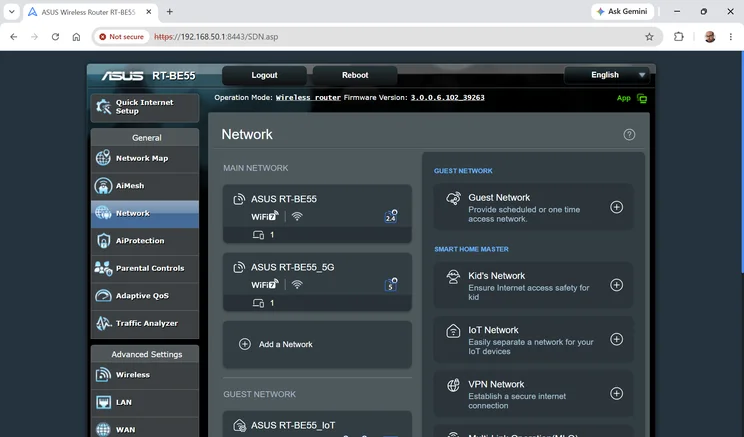The width and height of the screenshot is (744, 437).
Task: Click the Logout button
Action: (264, 75)
